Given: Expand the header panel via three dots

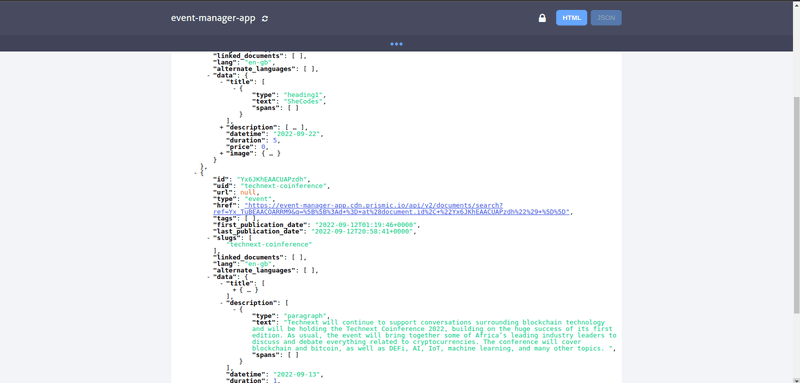Looking at the screenshot, I should (x=396, y=44).
